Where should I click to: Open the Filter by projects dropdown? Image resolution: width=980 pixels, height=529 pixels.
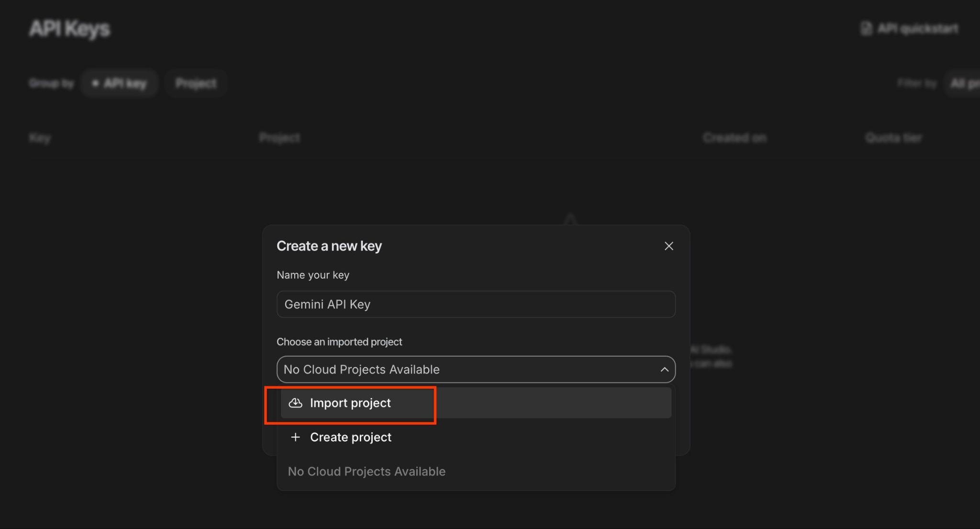coord(964,83)
